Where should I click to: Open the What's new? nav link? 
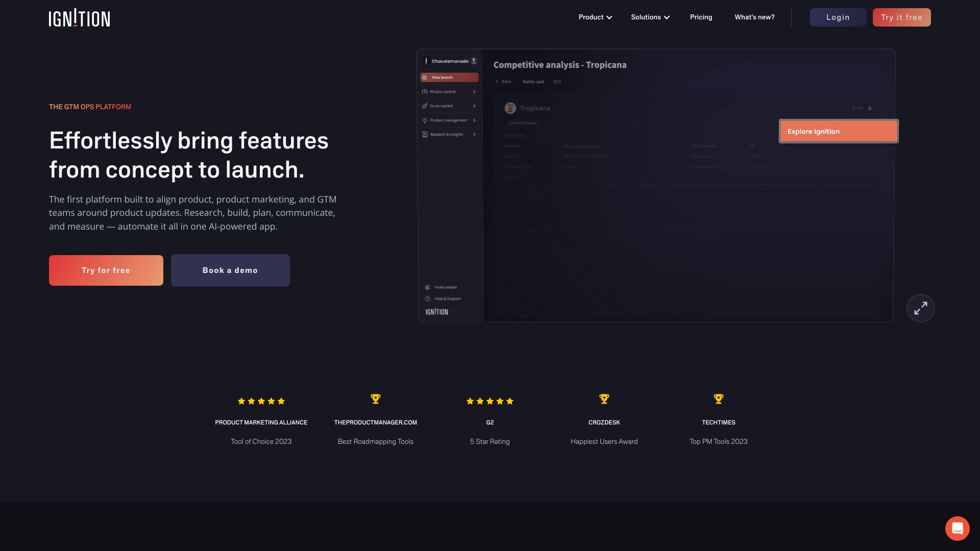click(754, 17)
